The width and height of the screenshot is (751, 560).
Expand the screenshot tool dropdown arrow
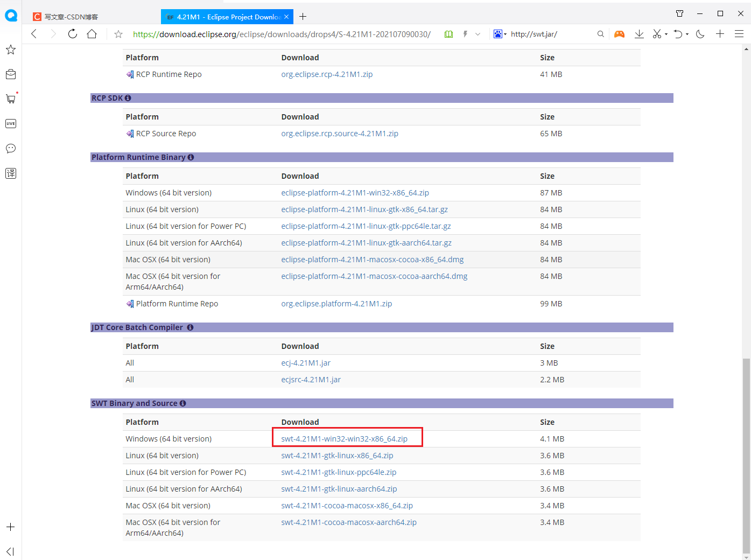click(x=666, y=34)
